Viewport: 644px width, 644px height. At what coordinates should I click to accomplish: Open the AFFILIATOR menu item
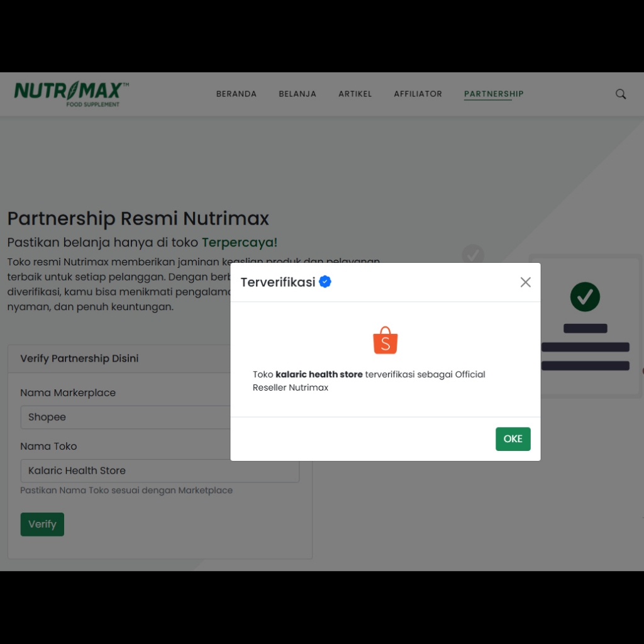[418, 94]
